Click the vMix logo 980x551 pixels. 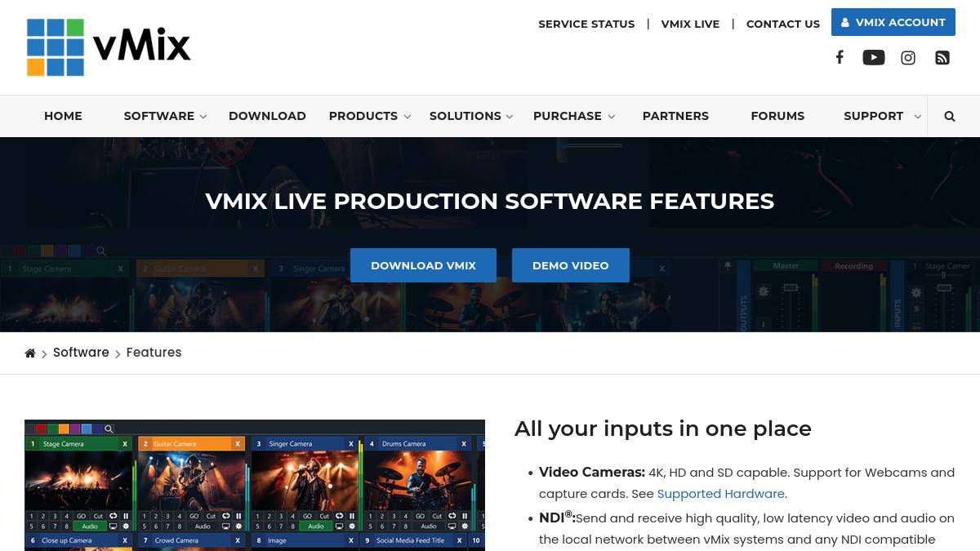109,47
